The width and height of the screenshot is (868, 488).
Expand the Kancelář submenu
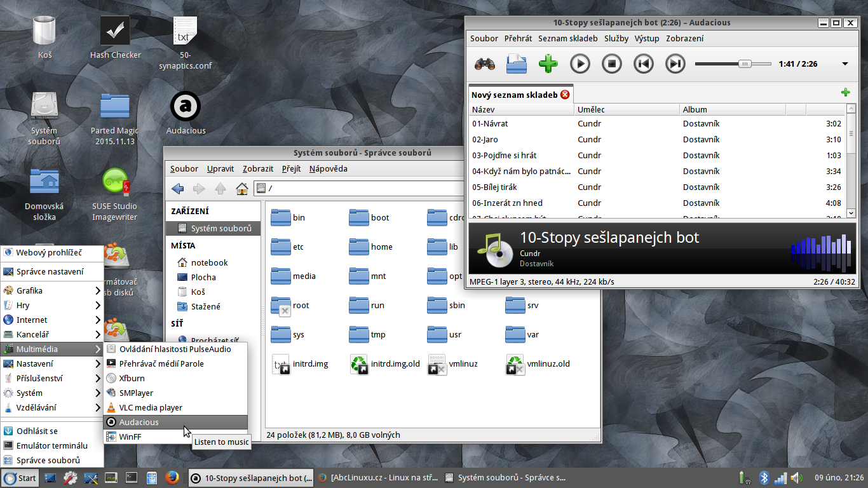[x=52, y=334]
